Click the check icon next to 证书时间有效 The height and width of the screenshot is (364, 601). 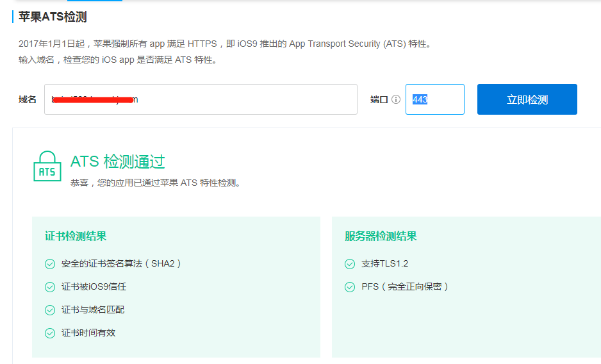coord(50,333)
